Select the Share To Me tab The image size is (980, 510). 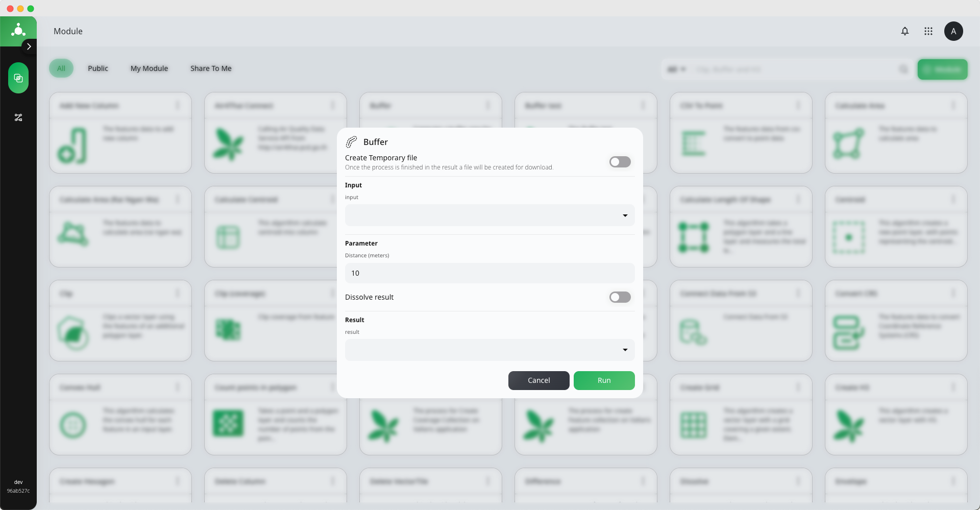pos(211,68)
